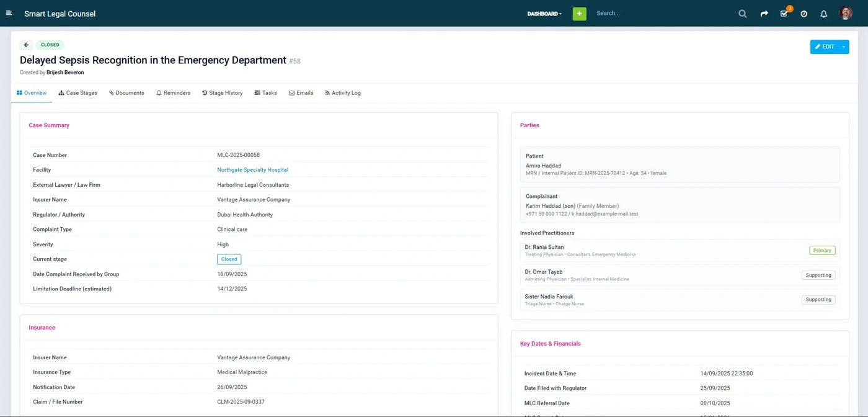The height and width of the screenshot is (417, 868).
Task: Click case number MLC-2025-00058
Action: tap(238, 155)
